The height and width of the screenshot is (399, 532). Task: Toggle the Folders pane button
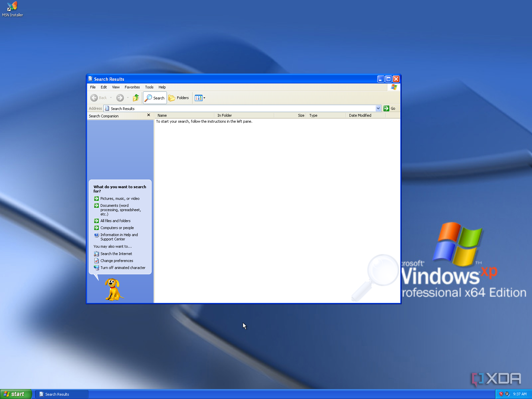[x=179, y=98]
